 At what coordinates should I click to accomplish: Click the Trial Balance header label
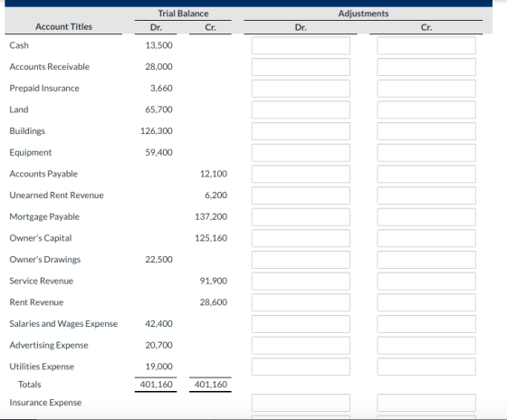pos(183,14)
